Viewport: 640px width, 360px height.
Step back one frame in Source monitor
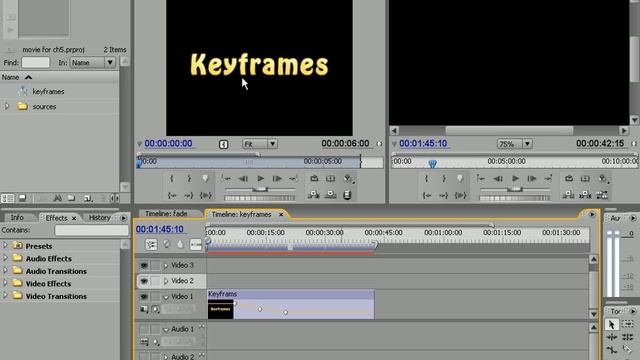(243, 178)
